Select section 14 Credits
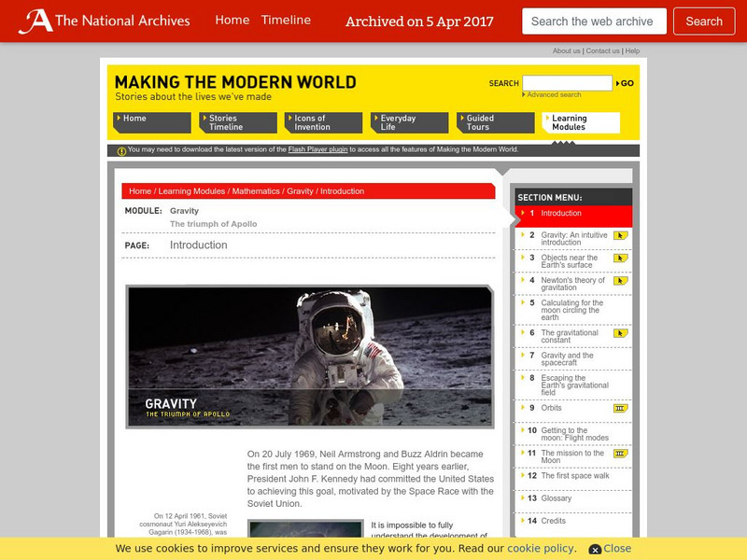 tap(573, 524)
